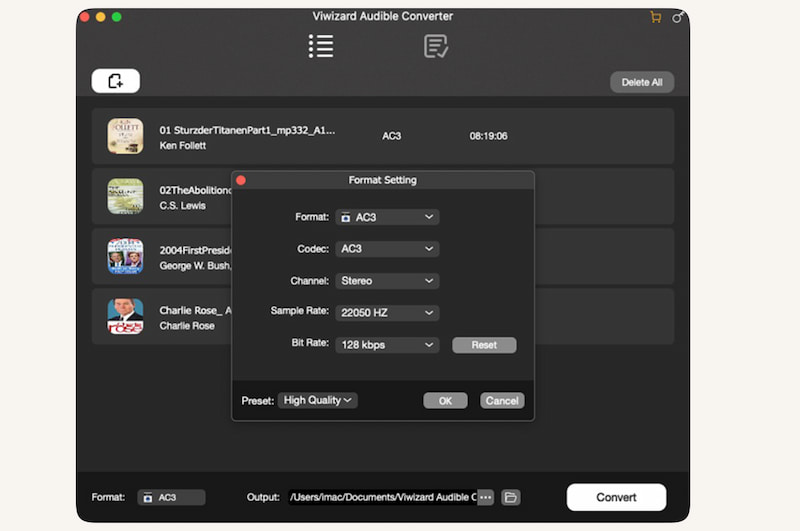Click the Delete All button

(642, 82)
